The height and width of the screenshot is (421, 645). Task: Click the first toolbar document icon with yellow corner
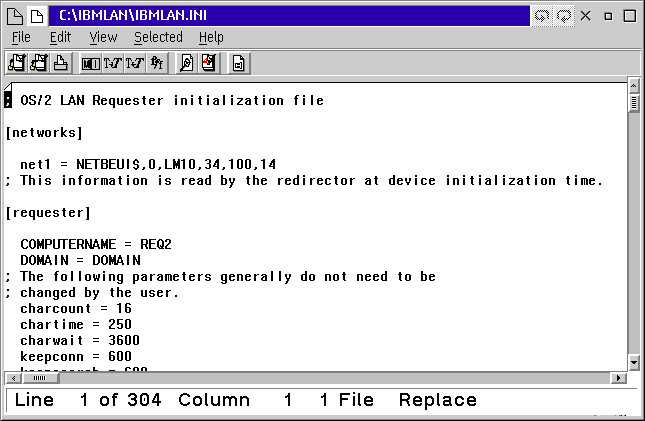(x=17, y=63)
